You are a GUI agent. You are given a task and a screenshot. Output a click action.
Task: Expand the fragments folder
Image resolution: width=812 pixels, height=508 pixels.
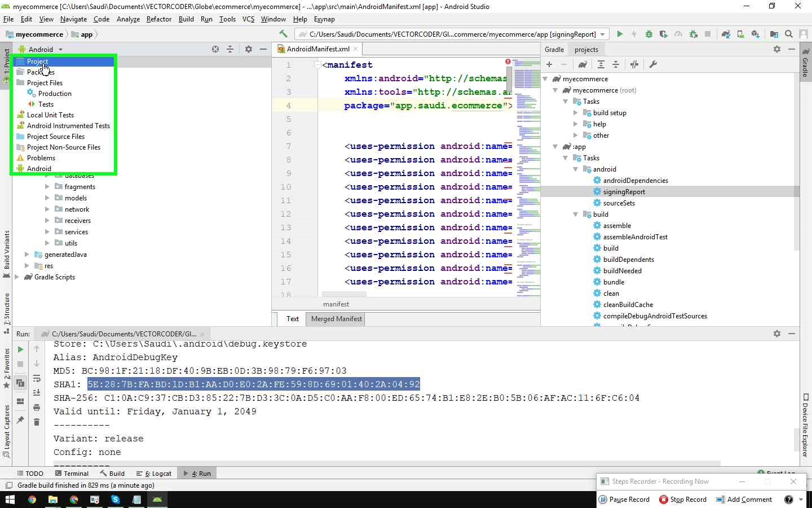coord(47,187)
